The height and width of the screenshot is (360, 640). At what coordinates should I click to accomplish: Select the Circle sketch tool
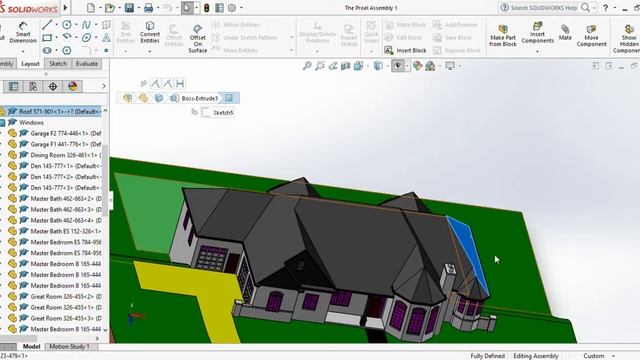(67, 25)
